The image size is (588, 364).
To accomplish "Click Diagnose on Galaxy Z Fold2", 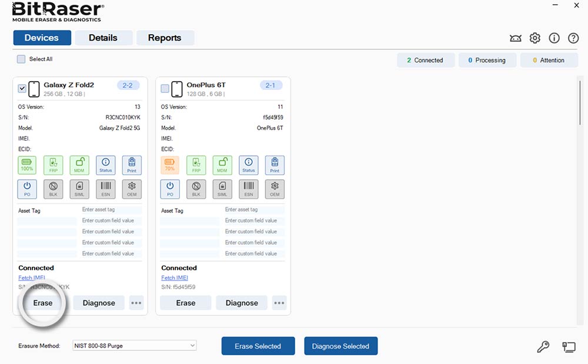I will point(99,303).
